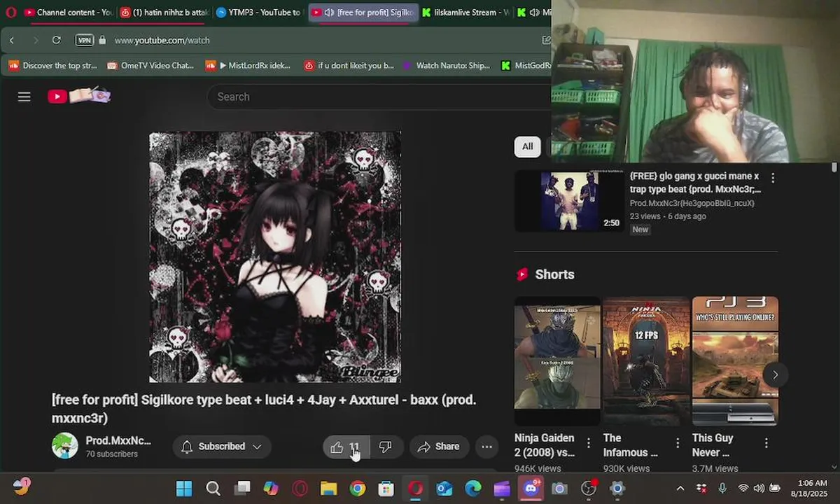Reload the current page

pyautogui.click(x=57, y=41)
